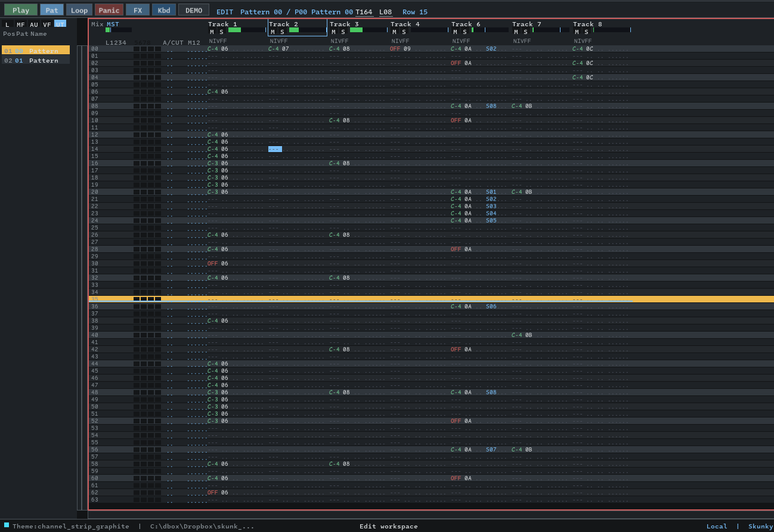Switch to the UT tab
The height and width of the screenshot is (532, 774).
[60, 24]
